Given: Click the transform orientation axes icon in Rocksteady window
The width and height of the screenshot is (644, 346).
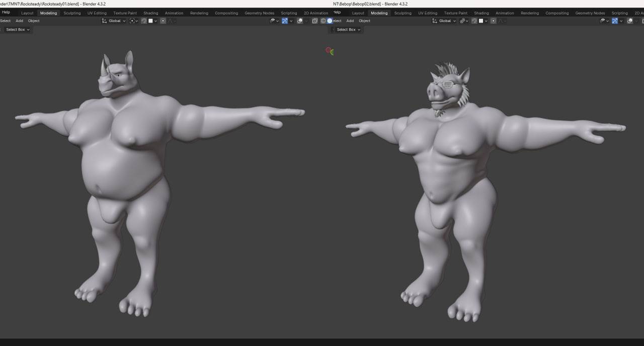Looking at the screenshot, I should tap(104, 21).
